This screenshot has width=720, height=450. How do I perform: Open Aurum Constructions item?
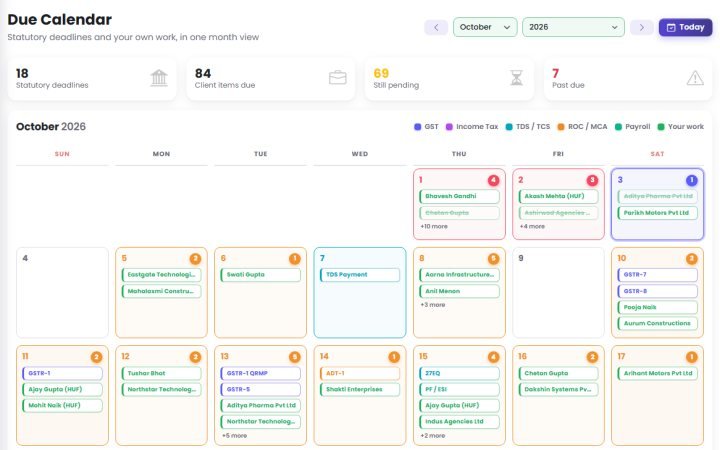(658, 323)
